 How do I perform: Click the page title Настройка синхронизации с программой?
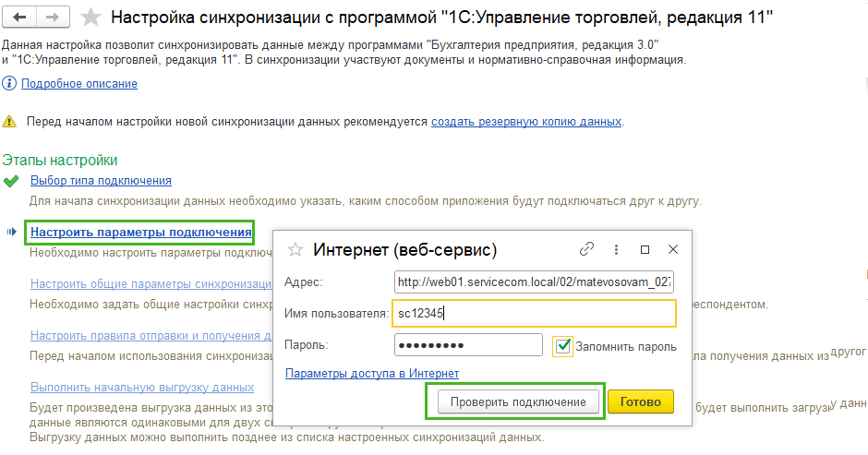(x=441, y=18)
